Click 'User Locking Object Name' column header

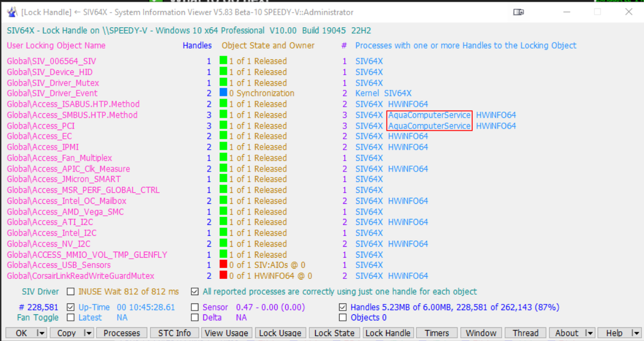click(56, 46)
